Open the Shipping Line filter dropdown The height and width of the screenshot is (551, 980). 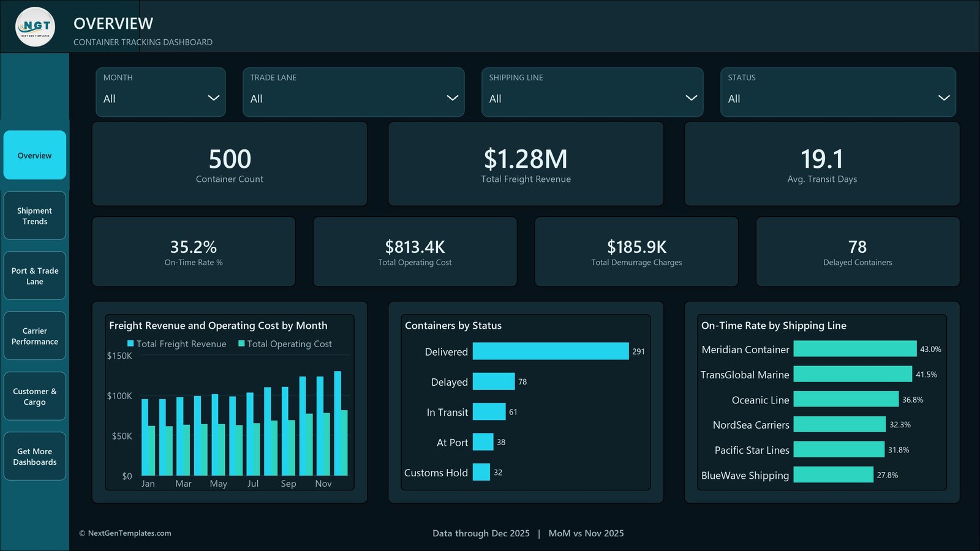pyautogui.click(x=592, y=92)
